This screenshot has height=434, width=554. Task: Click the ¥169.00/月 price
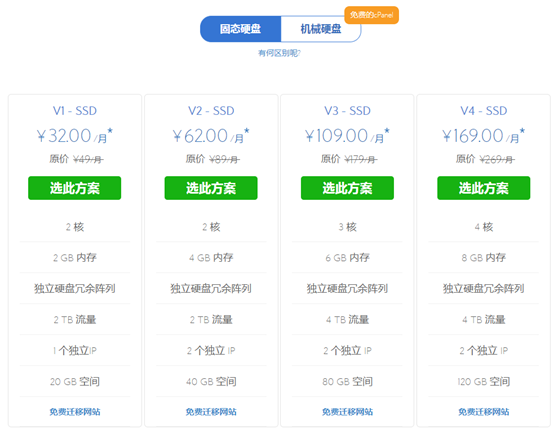tap(484, 136)
